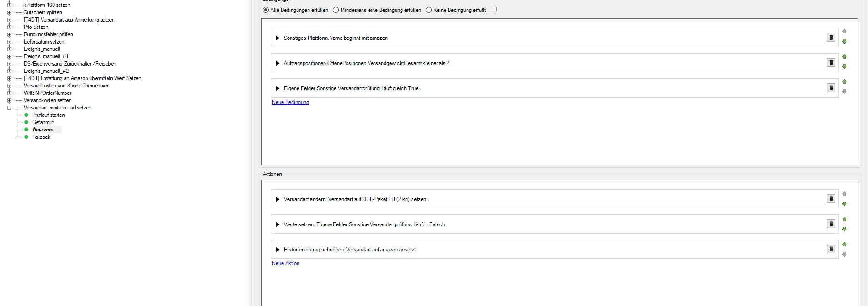Image resolution: width=868 pixels, height=306 pixels.
Task: Expand the 'Prio Setzen' tree node
Action: click(x=9, y=27)
